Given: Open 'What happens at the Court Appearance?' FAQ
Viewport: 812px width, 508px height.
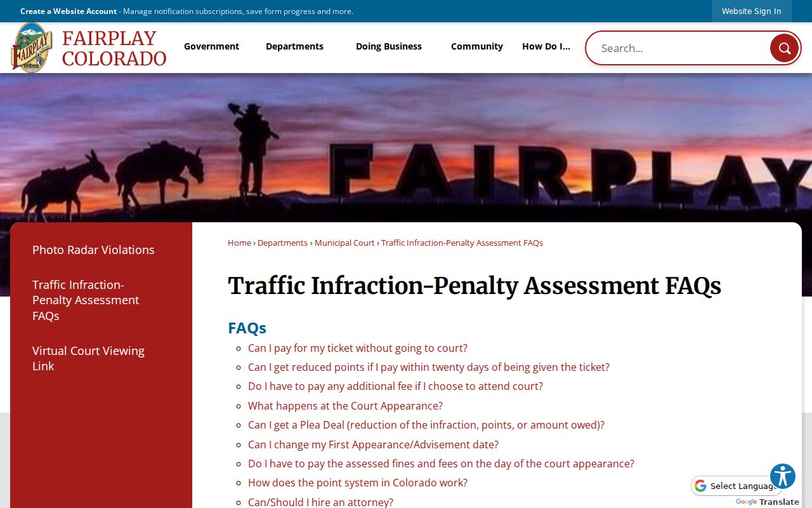Looking at the screenshot, I should [x=345, y=406].
